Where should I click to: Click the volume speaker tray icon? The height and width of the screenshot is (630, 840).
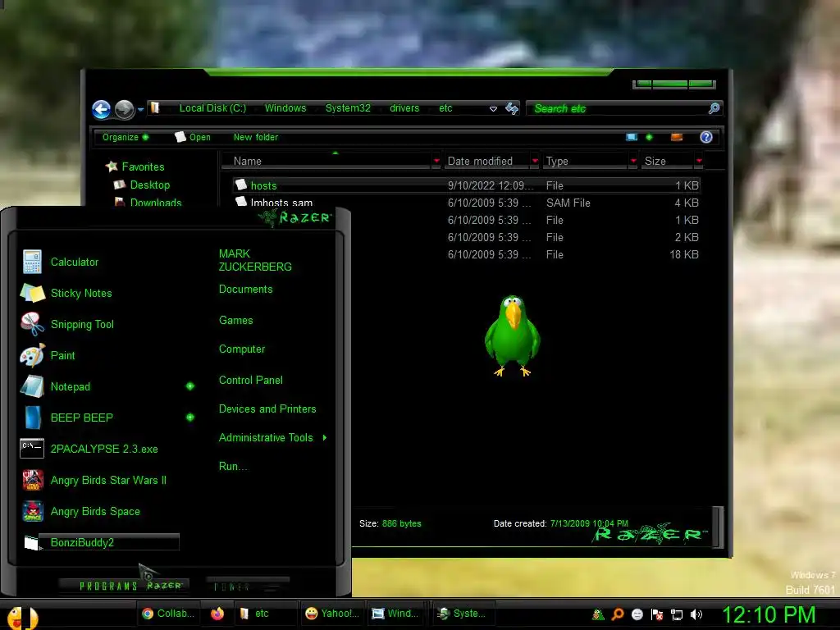(x=696, y=614)
